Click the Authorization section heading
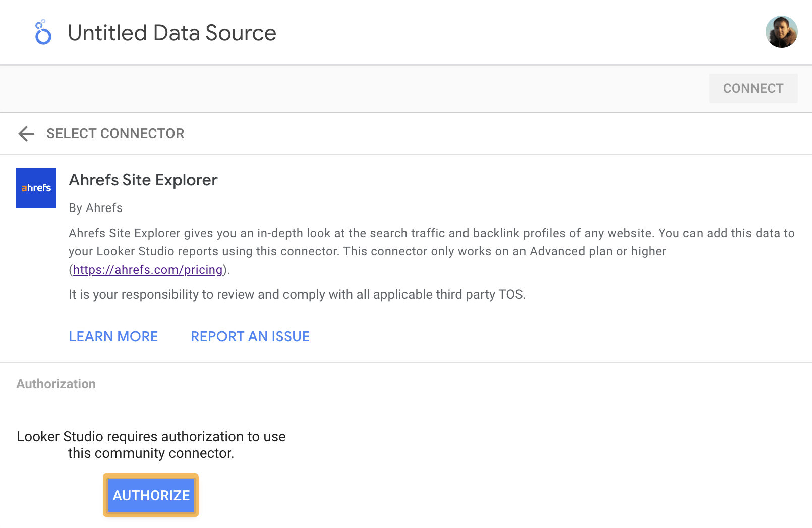 click(56, 384)
